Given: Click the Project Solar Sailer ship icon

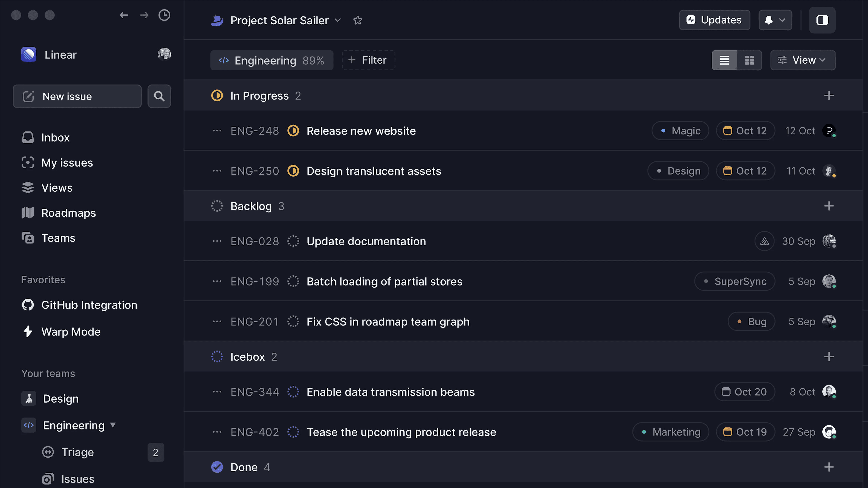Looking at the screenshot, I should pos(217,20).
